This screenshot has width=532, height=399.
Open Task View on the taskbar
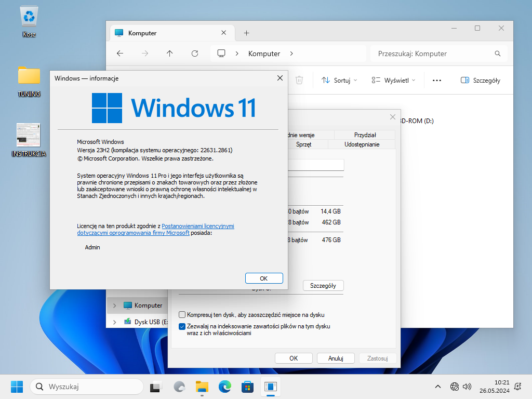click(x=156, y=387)
